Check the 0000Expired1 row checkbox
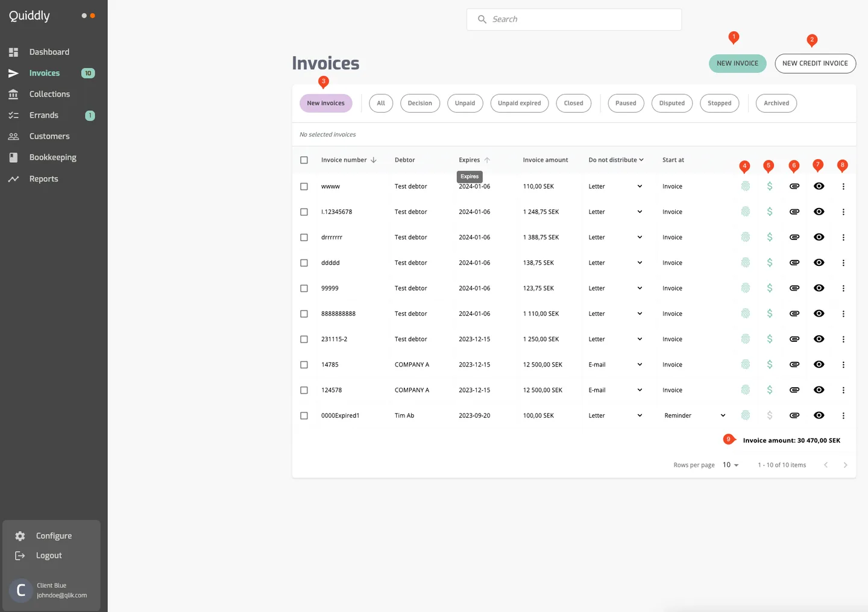The width and height of the screenshot is (868, 612). click(x=304, y=416)
